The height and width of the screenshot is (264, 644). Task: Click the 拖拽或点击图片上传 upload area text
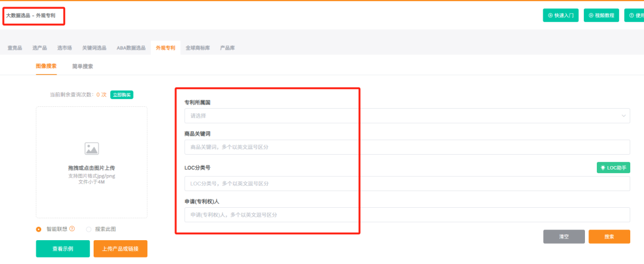coord(92,168)
